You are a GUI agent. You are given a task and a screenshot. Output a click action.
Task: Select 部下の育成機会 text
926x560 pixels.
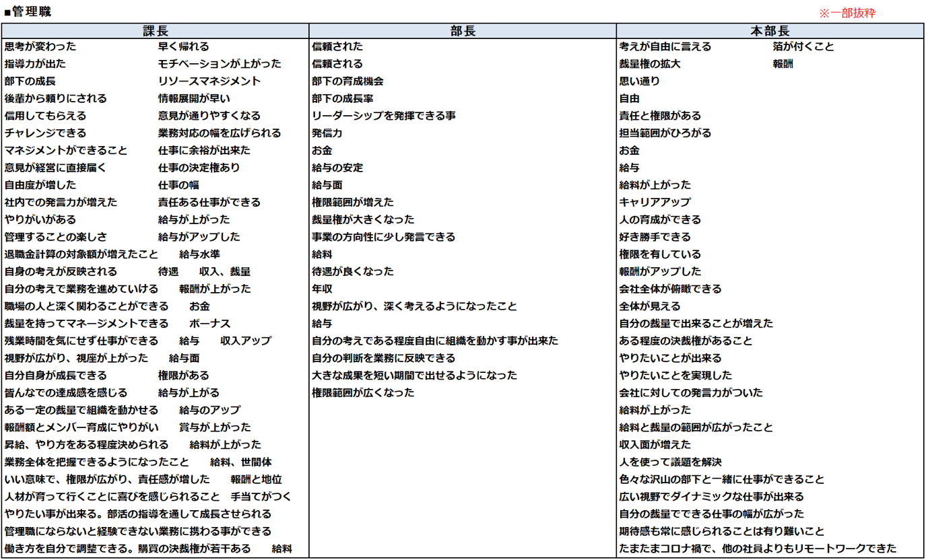point(348,81)
